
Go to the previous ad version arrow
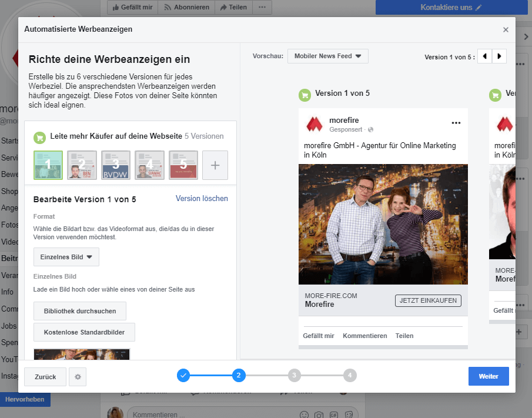[x=485, y=56]
